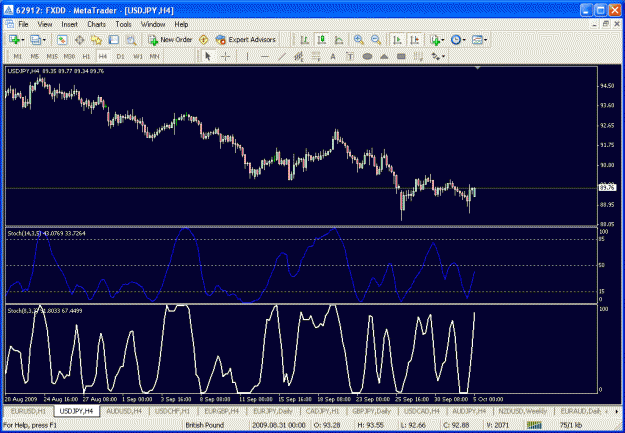
Task: Select the grid lines drawing tool
Action: pos(418,57)
